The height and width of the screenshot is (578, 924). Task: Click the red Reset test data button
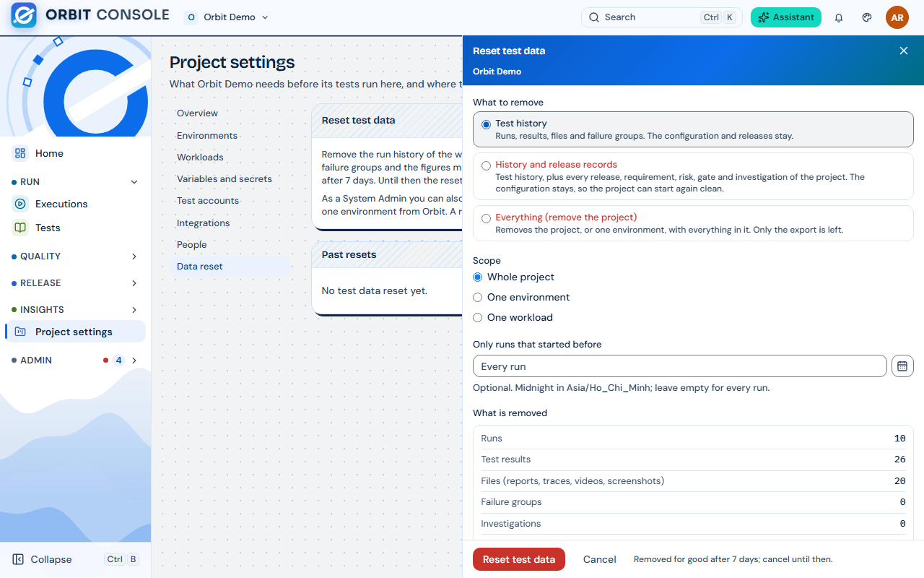coord(519,559)
